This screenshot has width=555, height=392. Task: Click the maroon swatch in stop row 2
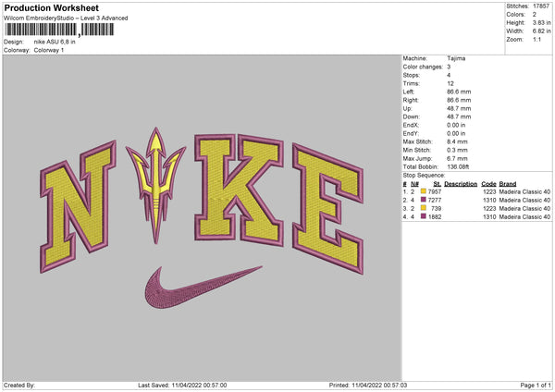pos(424,200)
